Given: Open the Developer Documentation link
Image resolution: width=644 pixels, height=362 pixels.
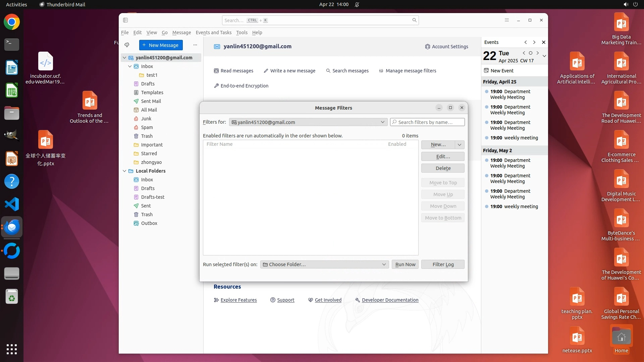Looking at the screenshot, I should [x=390, y=300].
